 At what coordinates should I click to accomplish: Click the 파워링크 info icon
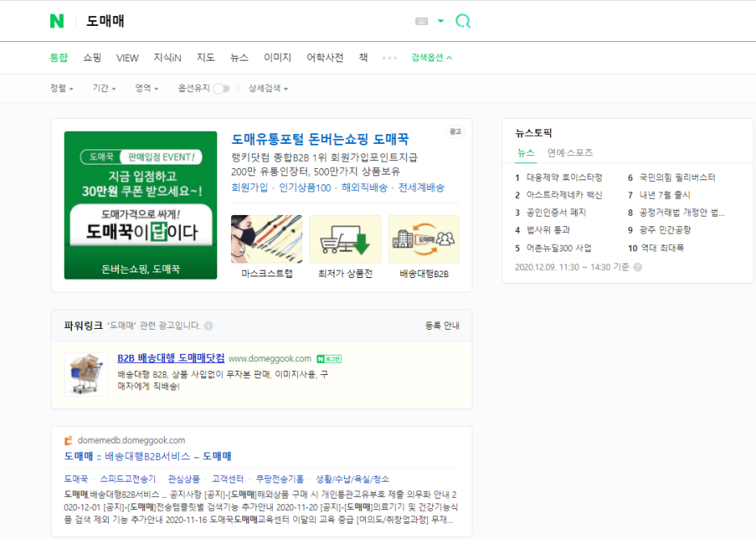pyautogui.click(x=208, y=326)
